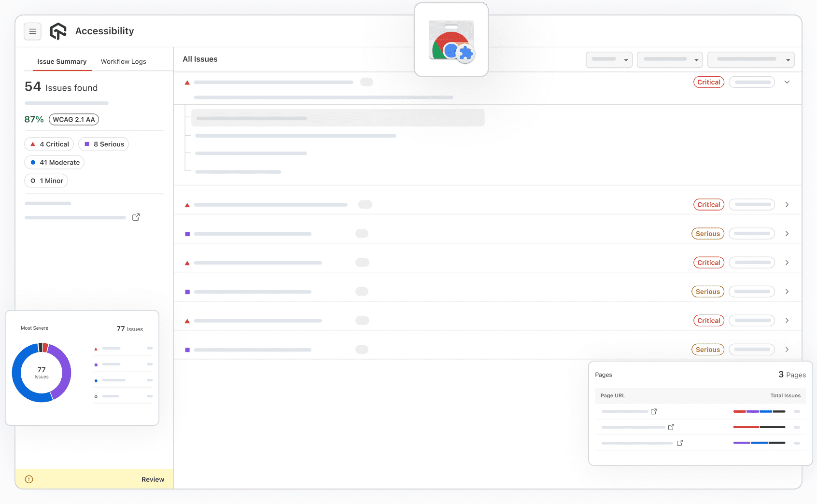The height and width of the screenshot is (504, 817).
Task: Collapse the expanded Critical issue at the top
Action: [787, 82]
